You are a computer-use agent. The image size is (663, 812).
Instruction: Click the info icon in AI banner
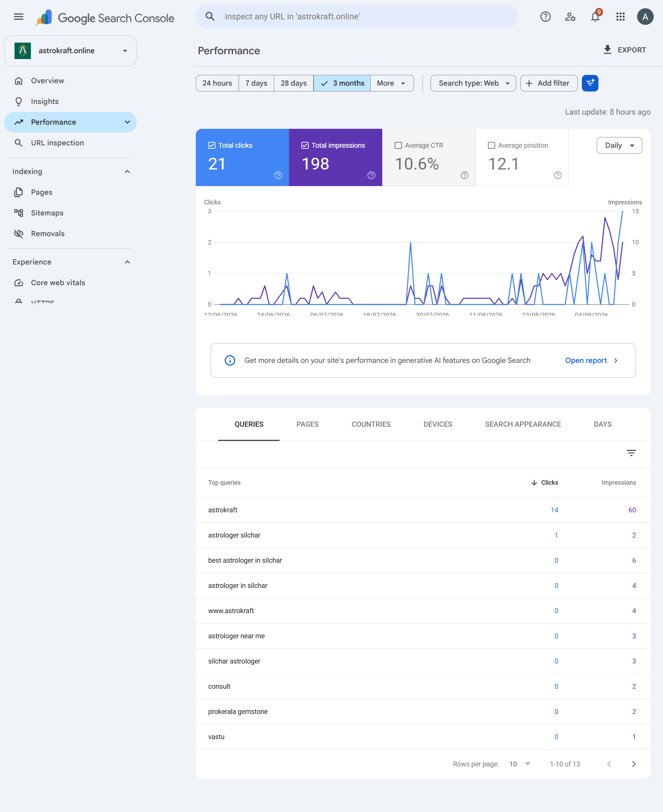230,360
